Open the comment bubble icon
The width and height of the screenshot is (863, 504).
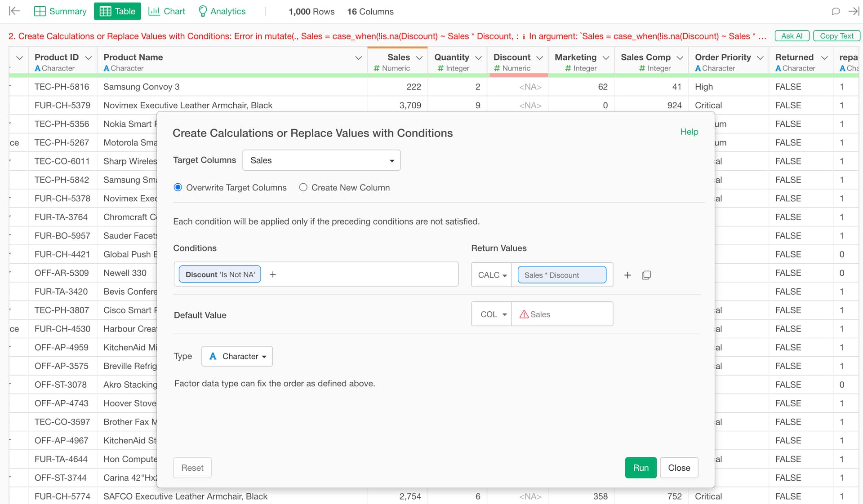836,11
